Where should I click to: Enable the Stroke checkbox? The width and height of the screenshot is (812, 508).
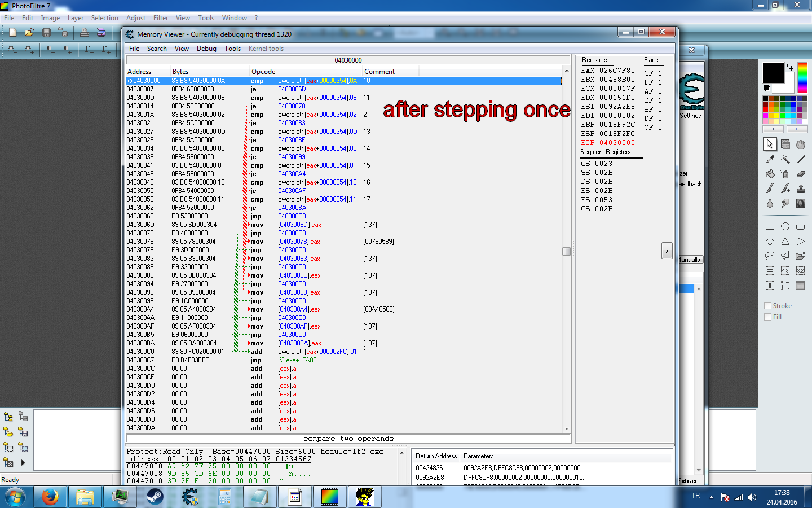(767, 306)
